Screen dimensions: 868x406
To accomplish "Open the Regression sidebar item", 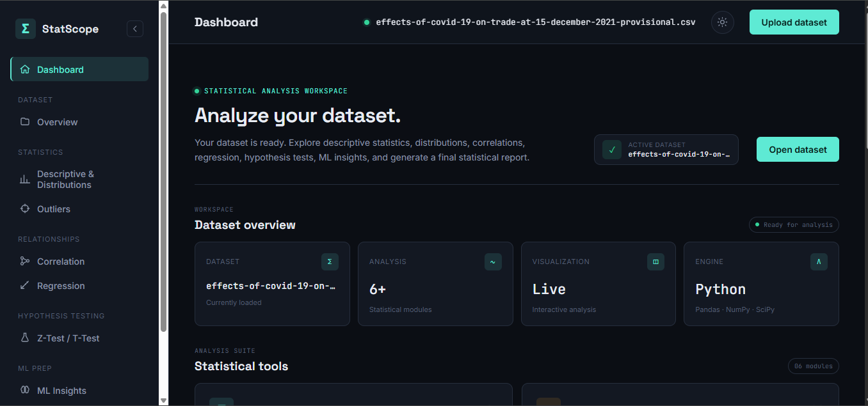I will (79, 285).
